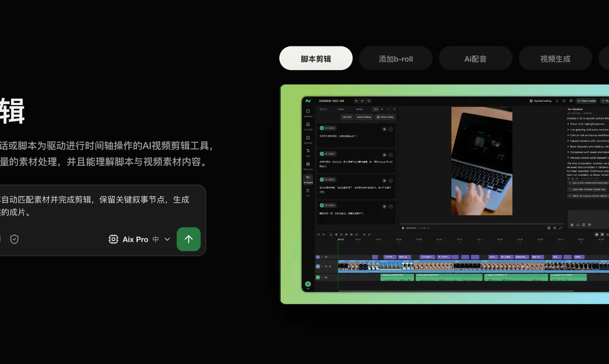Image resolution: width=609 pixels, height=364 pixels.
Task: Click the Add Text button
Action: (x=347, y=117)
